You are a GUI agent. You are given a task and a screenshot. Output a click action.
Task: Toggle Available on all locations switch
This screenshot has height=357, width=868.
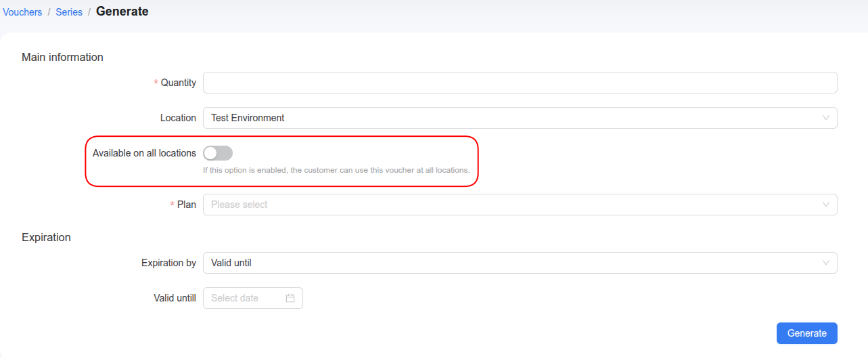218,153
